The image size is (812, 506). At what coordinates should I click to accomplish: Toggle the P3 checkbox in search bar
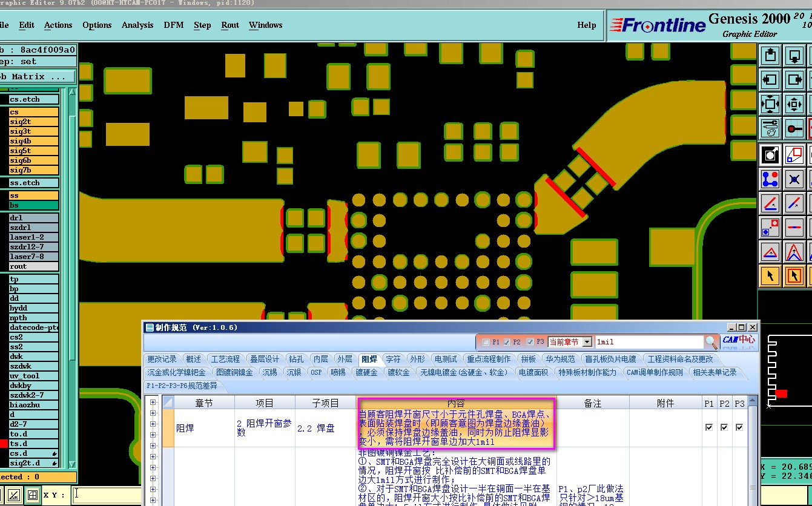click(x=530, y=342)
